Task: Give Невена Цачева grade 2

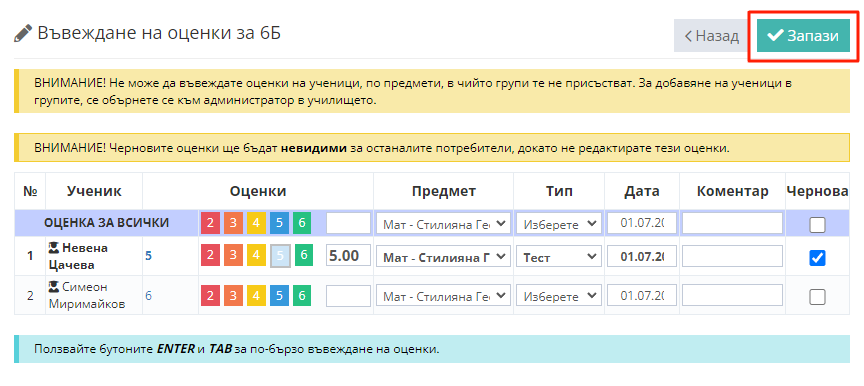Action: 210,255
